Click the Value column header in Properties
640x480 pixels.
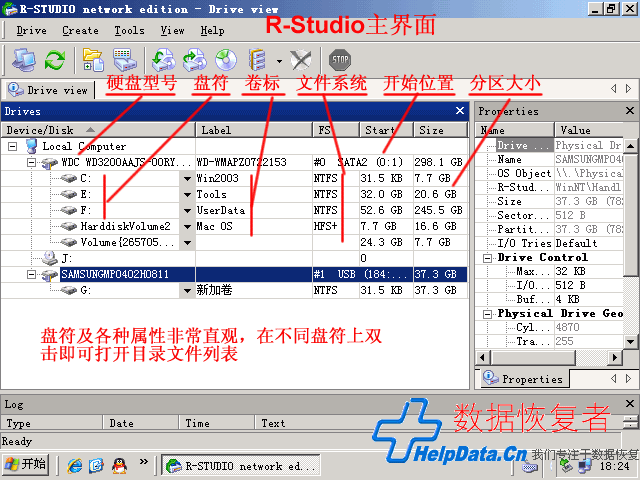tap(589, 130)
